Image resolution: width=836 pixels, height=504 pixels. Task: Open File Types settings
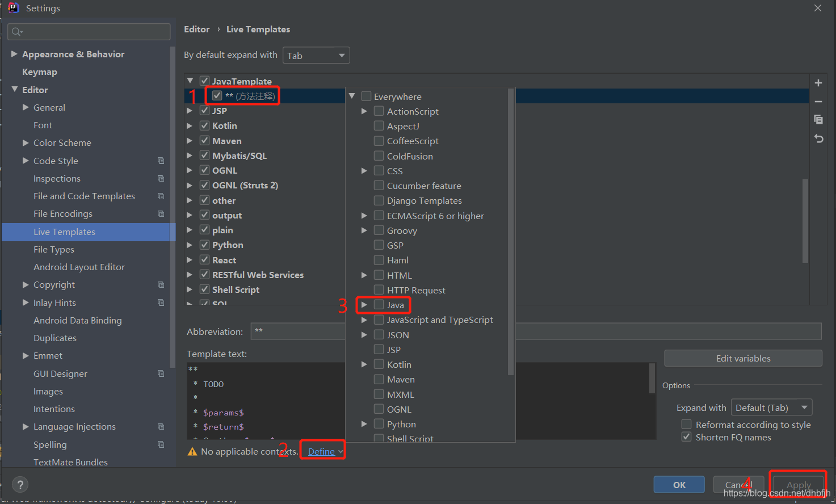point(54,249)
